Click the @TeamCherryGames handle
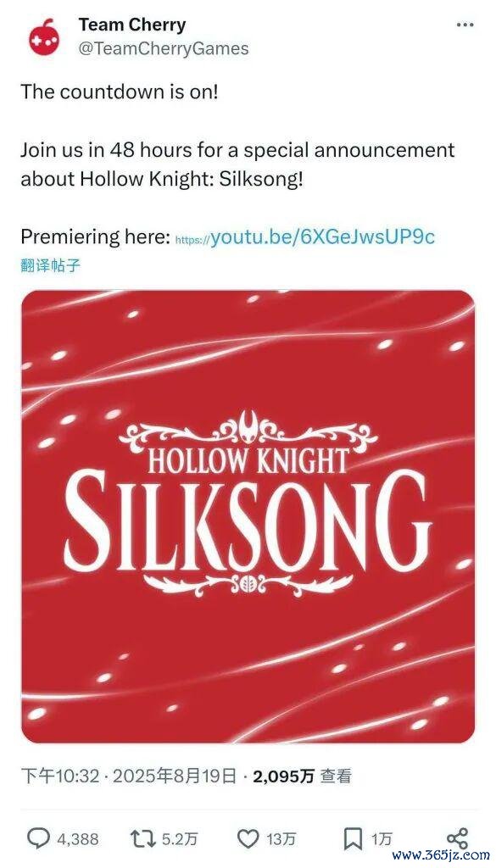This screenshot has height=868, width=496. [x=164, y=48]
